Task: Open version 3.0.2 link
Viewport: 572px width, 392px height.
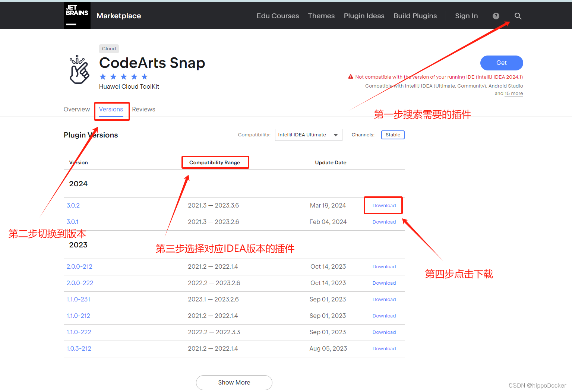Action: coord(73,205)
